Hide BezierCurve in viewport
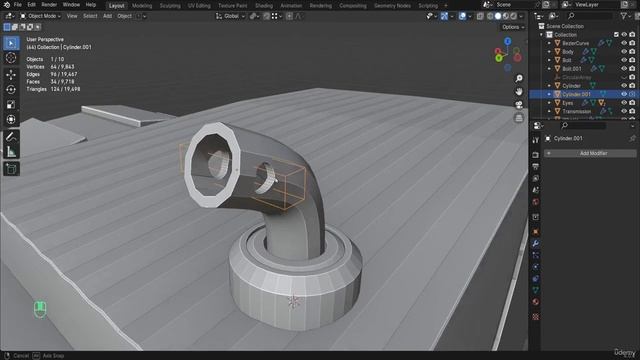The height and width of the screenshot is (360, 640). 624,43
